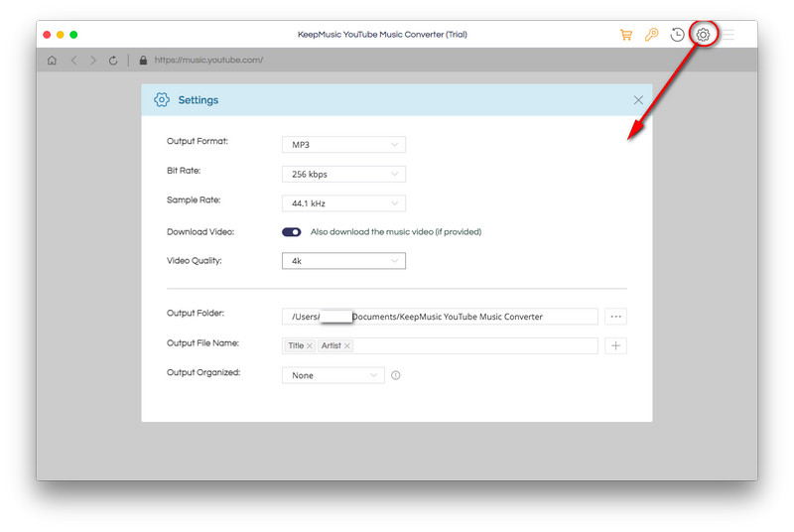
Task: Reload the page with refresh icon
Action: tap(113, 61)
